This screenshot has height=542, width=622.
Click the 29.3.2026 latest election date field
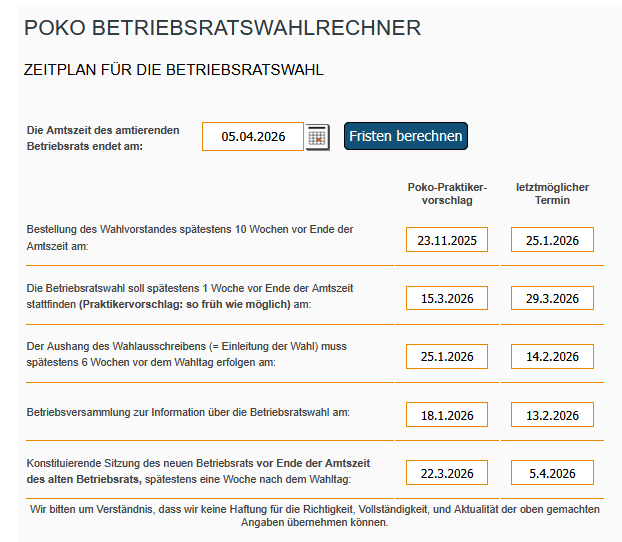pos(552,298)
